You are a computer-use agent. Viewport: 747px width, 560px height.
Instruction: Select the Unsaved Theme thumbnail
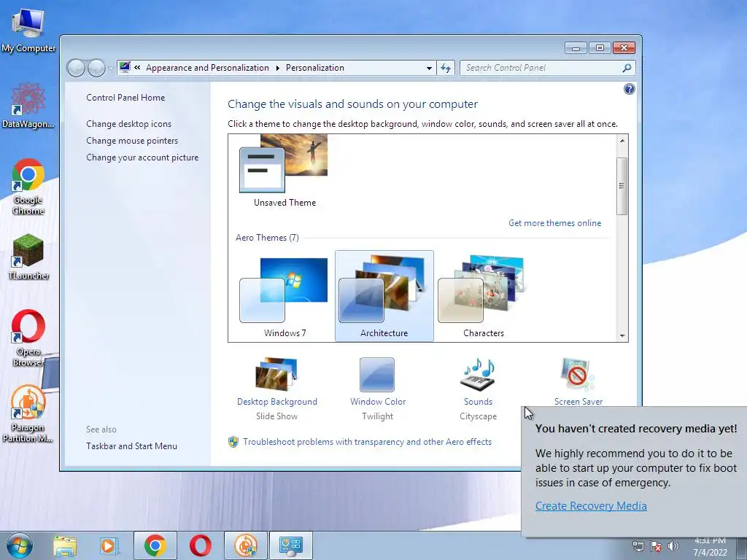285,171
